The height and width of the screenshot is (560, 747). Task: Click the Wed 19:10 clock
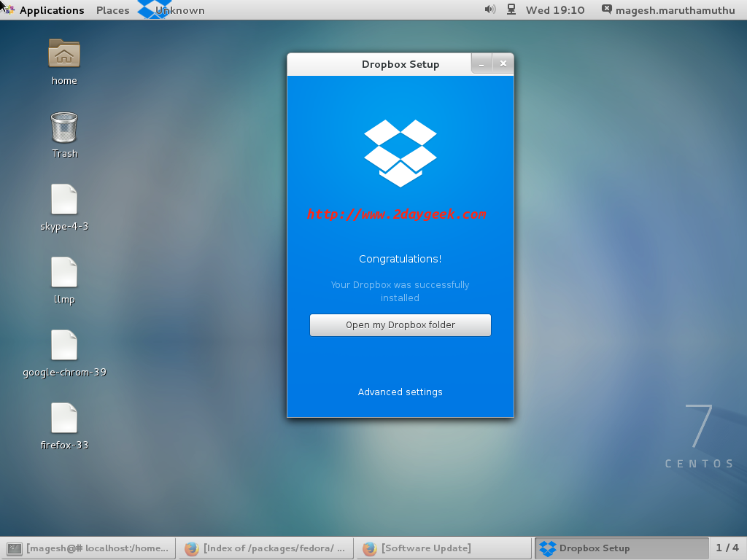(x=555, y=10)
